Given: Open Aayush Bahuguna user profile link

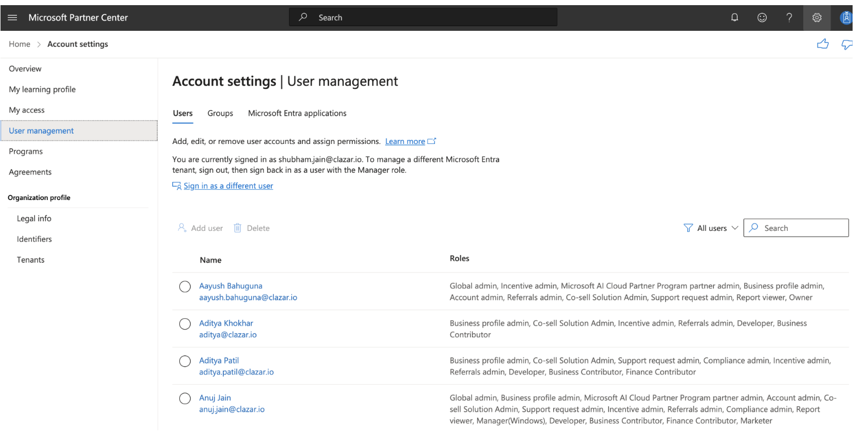Looking at the screenshot, I should (231, 286).
